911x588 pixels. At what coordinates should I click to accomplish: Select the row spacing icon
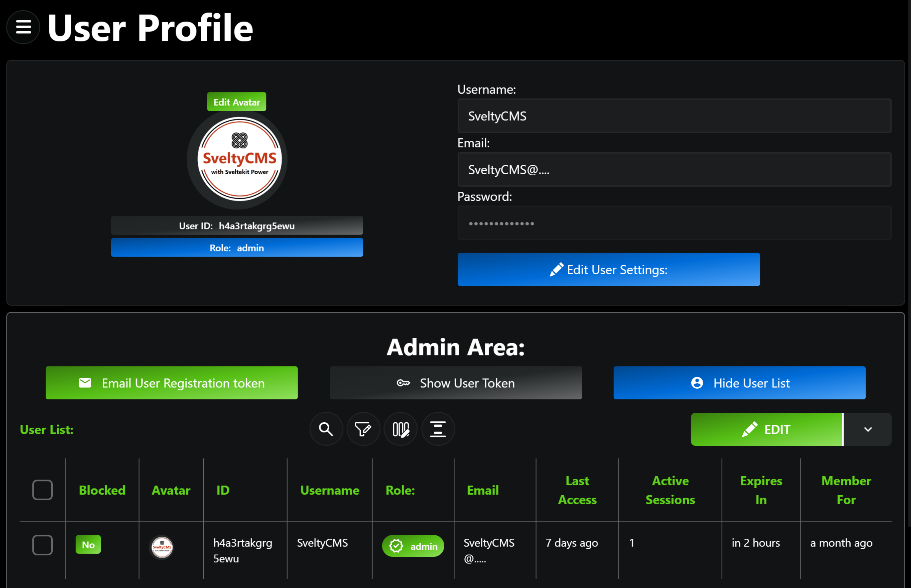(438, 429)
